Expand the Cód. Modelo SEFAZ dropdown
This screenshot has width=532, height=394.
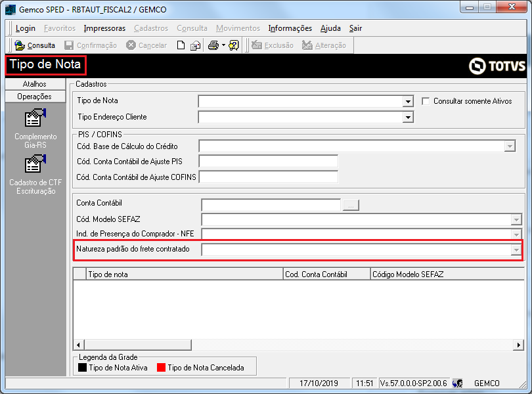click(516, 219)
